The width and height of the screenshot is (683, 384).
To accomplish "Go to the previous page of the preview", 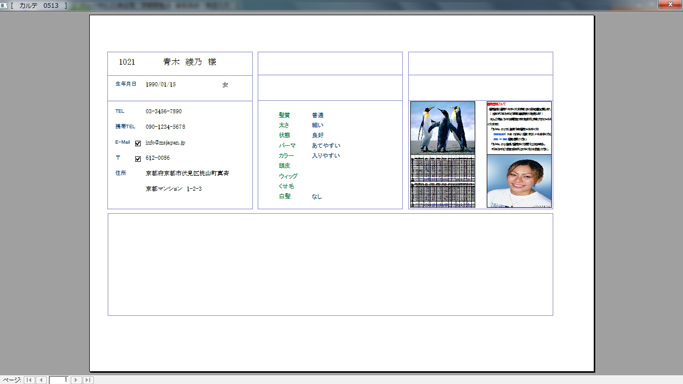I will coord(41,380).
